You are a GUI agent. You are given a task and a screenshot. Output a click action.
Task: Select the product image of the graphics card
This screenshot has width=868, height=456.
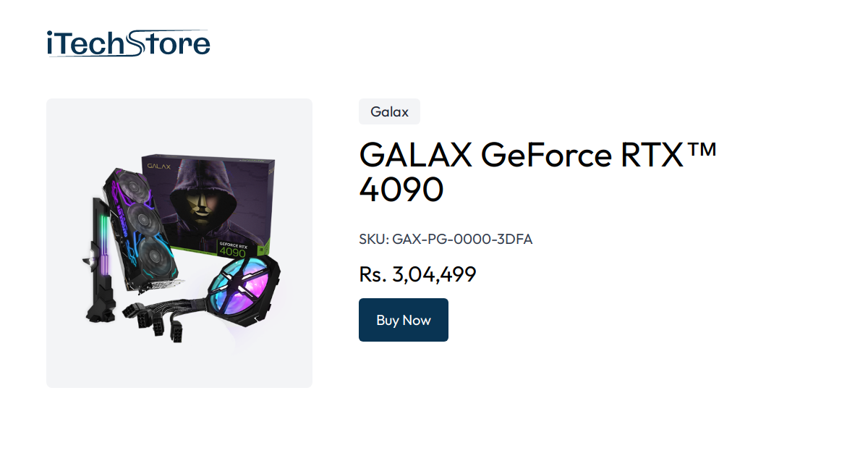coord(179,242)
